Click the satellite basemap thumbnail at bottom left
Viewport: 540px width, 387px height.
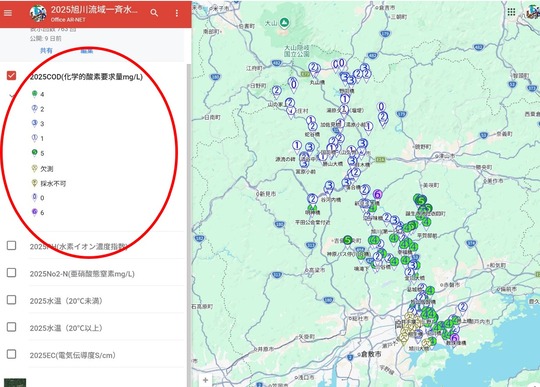(15, 383)
